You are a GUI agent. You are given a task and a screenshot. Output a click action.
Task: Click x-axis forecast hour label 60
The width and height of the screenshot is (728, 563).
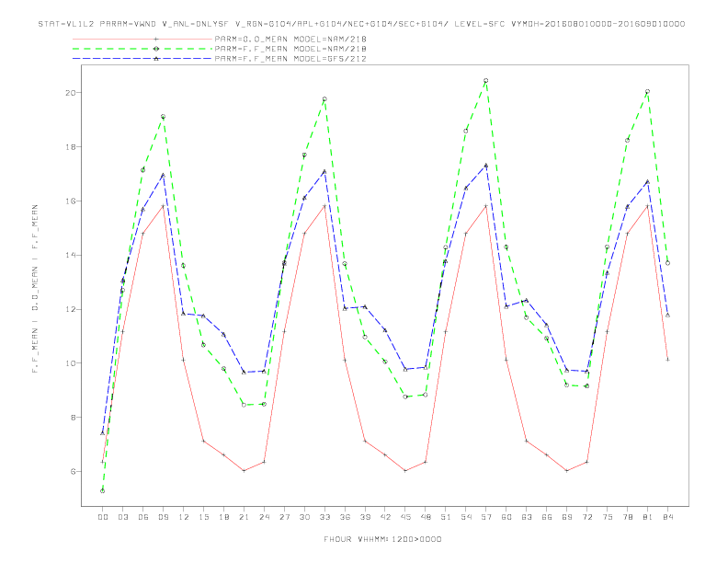506,517
